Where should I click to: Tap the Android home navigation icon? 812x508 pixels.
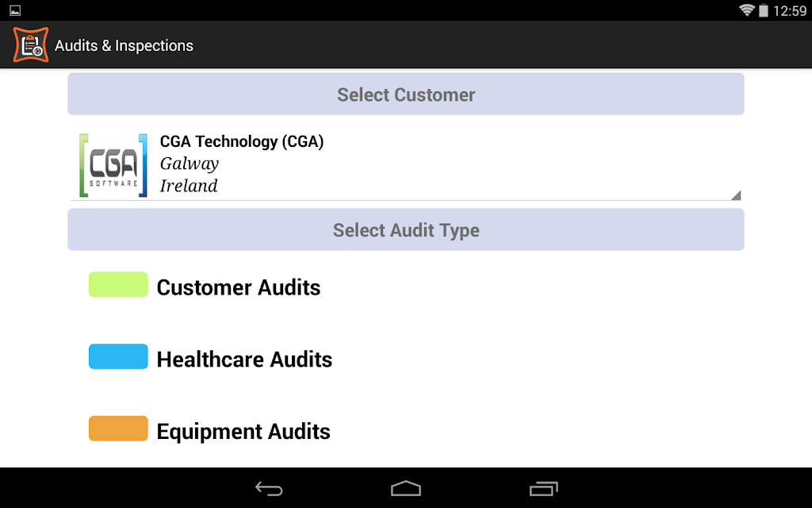coord(406,489)
